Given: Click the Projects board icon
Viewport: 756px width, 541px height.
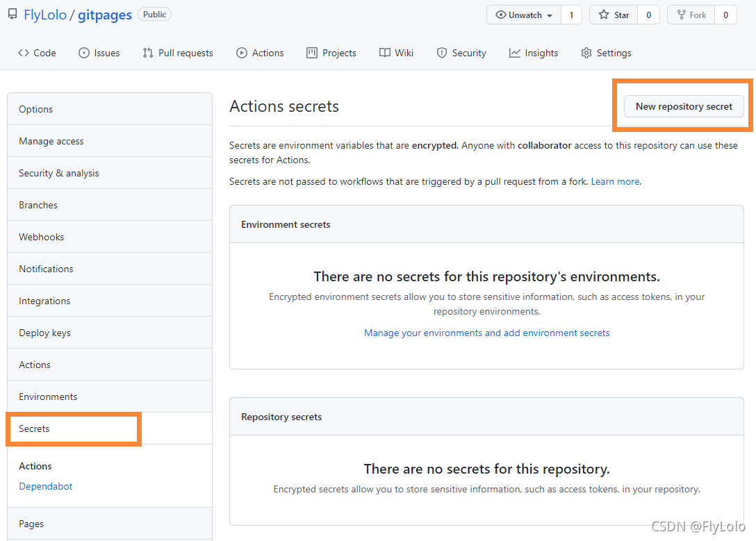Looking at the screenshot, I should point(312,53).
